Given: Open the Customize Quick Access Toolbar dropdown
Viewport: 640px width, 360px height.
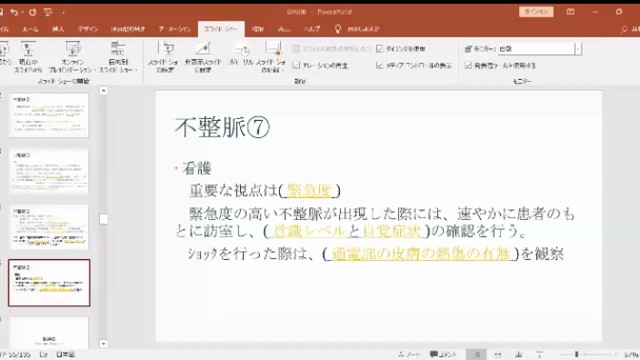Looking at the screenshot, I should [x=63, y=12].
